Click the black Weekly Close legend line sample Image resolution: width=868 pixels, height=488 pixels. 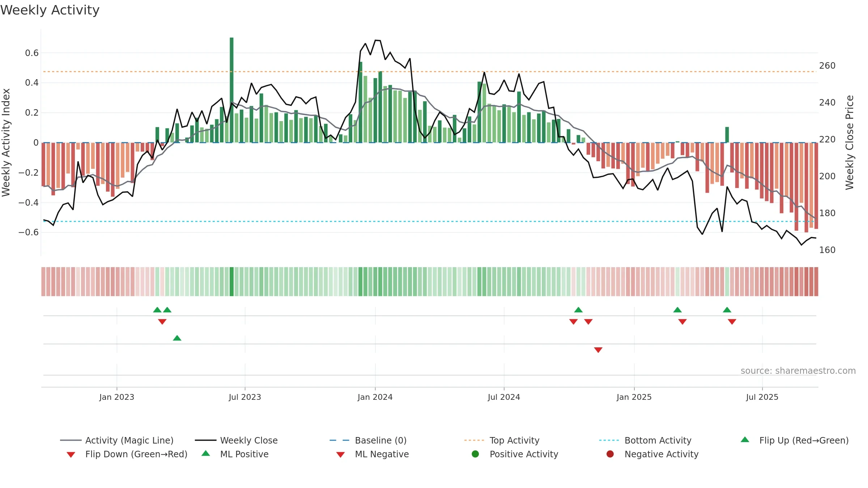click(x=205, y=440)
